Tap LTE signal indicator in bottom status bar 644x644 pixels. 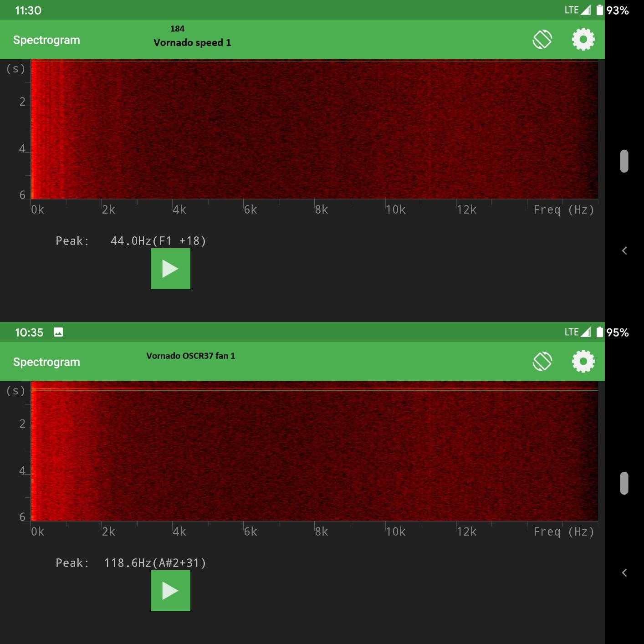coord(578,332)
